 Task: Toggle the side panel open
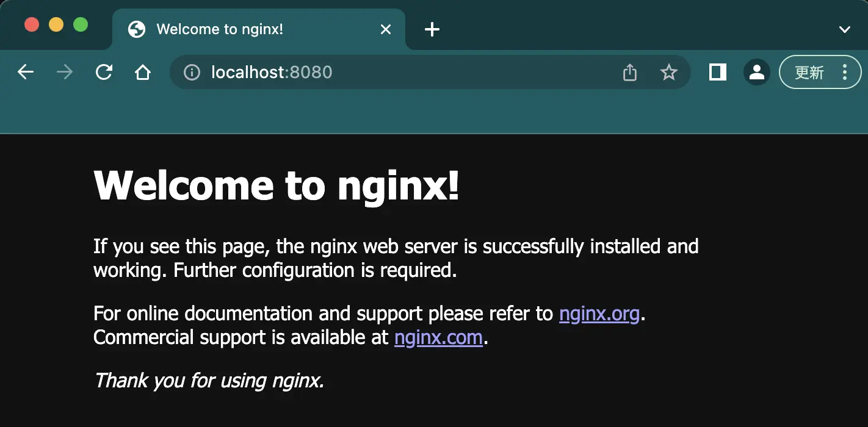[x=717, y=72]
